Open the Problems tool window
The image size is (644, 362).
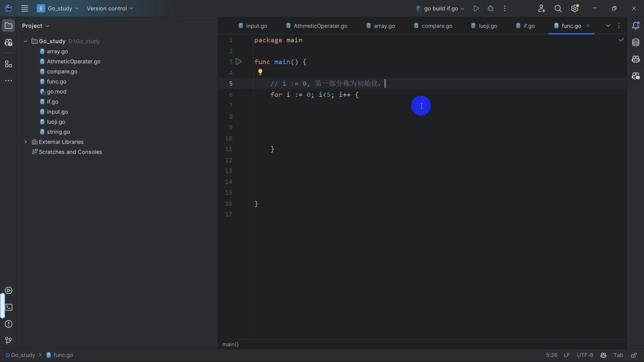[x=9, y=324]
